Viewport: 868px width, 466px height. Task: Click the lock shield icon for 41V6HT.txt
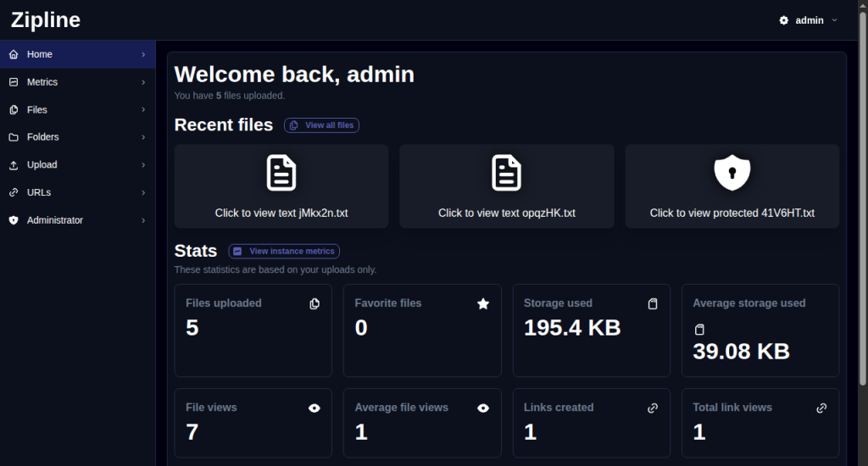732,173
